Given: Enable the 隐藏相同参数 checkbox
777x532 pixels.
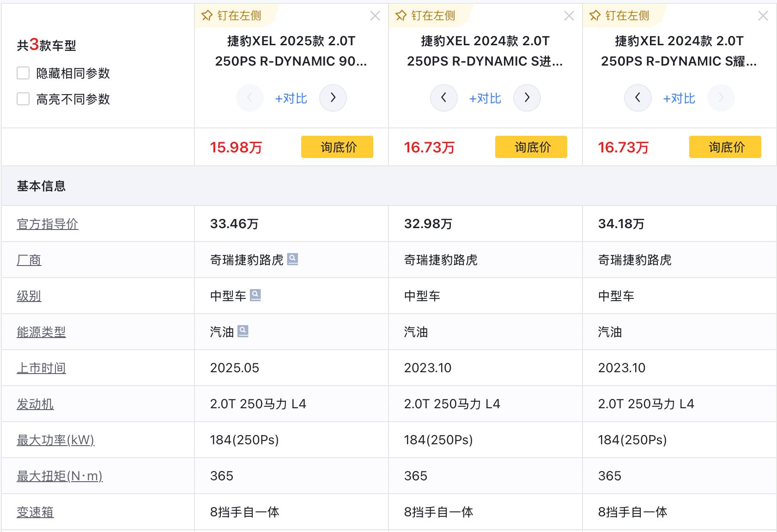Looking at the screenshot, I should pos(23,73).
